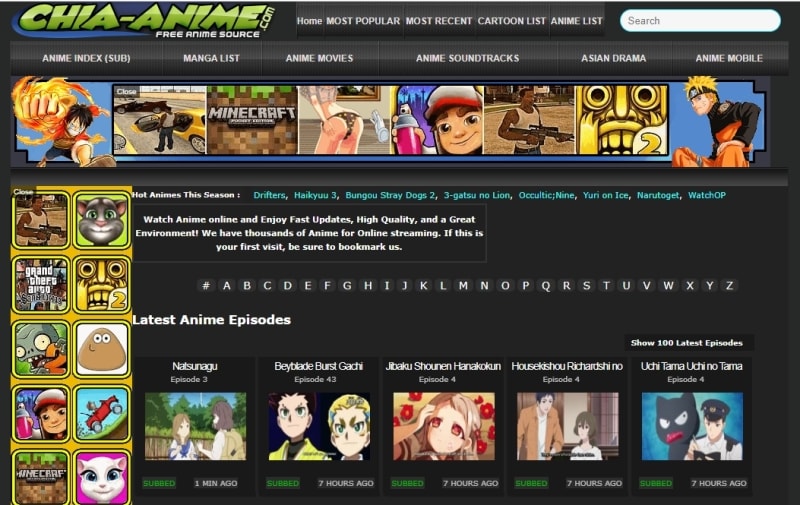Click the Search input field

pyautogui.click(x=700, y=20)
